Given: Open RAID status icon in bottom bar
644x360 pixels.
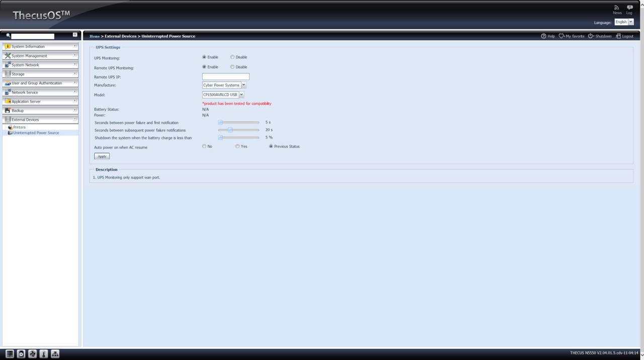Looking at the screenshot, I should 10,354.
